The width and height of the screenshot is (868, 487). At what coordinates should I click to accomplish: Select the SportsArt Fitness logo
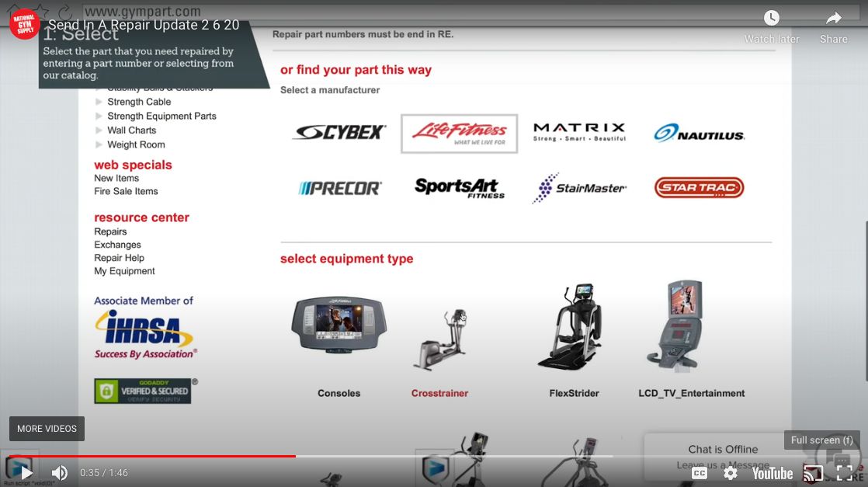click(460, 188)
